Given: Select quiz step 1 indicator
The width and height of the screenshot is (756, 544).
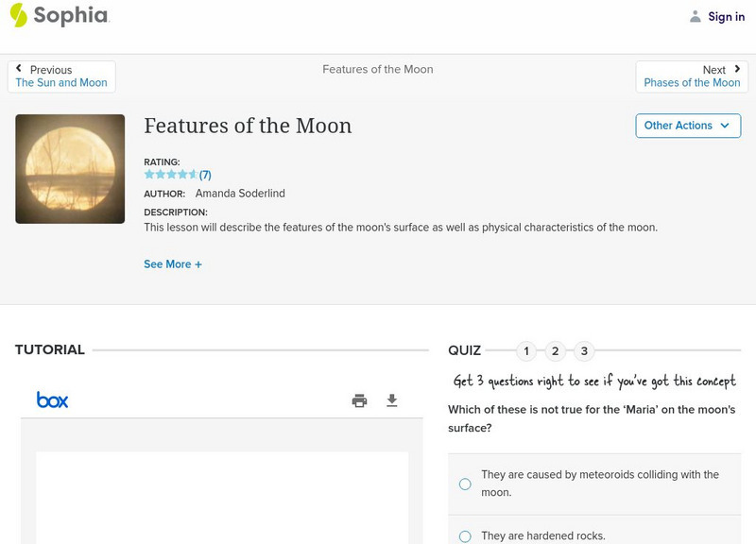Looking at the screenshot, I should click(x=526, y=350).
